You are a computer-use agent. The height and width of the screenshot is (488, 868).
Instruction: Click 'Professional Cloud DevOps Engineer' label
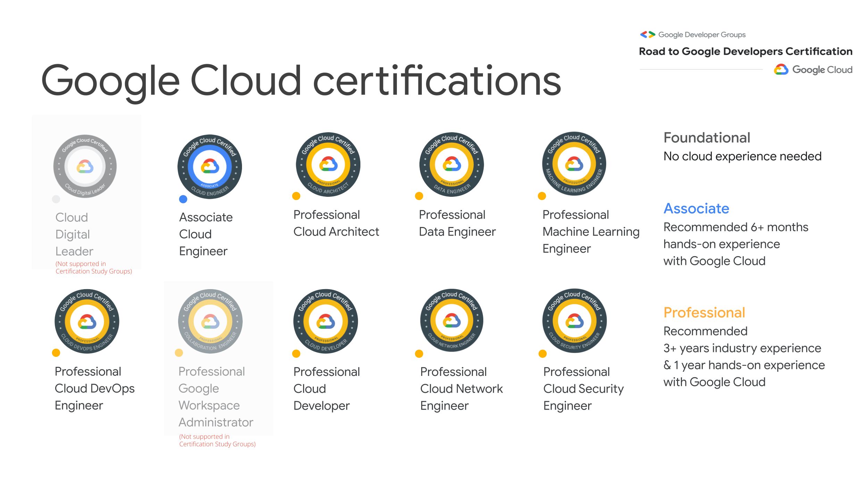pos(94,389)
